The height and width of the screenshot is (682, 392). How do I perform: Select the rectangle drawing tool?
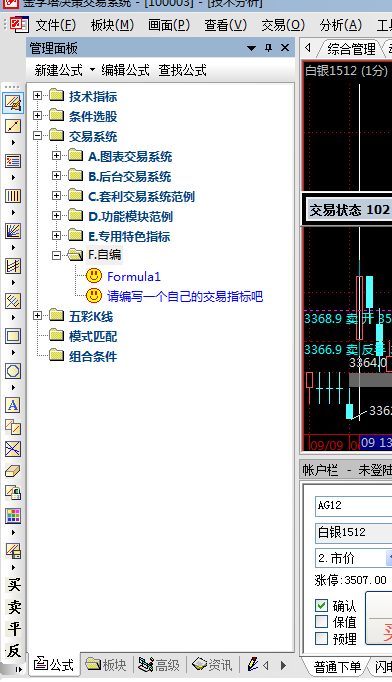[x=13, y=336]
